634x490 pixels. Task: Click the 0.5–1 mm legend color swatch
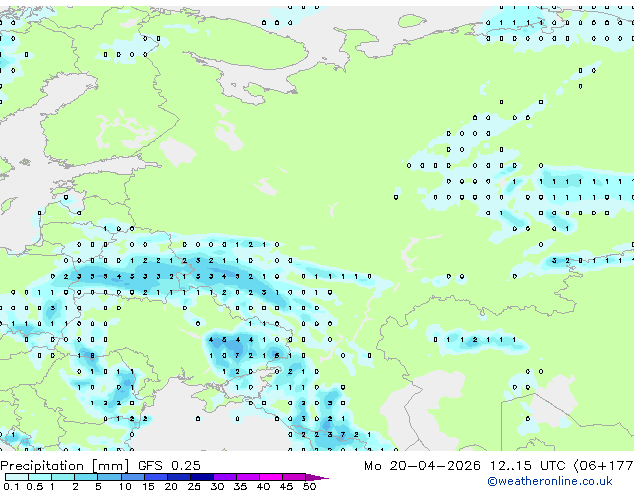click(x=40, y=477)
